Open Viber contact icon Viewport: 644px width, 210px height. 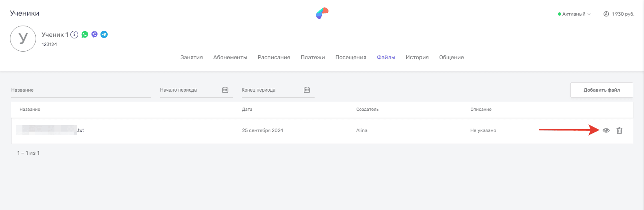click(94, 34)
